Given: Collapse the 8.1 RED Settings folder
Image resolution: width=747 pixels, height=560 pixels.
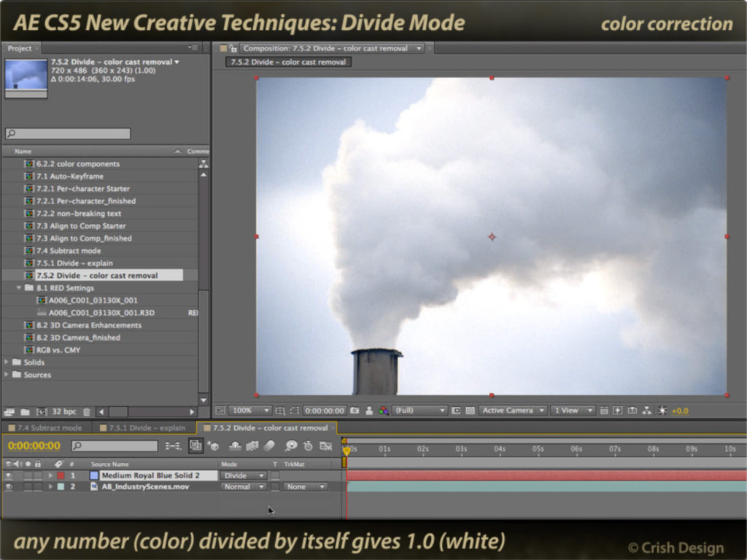Looking at the screenshot, I should (x=18, y=288).
